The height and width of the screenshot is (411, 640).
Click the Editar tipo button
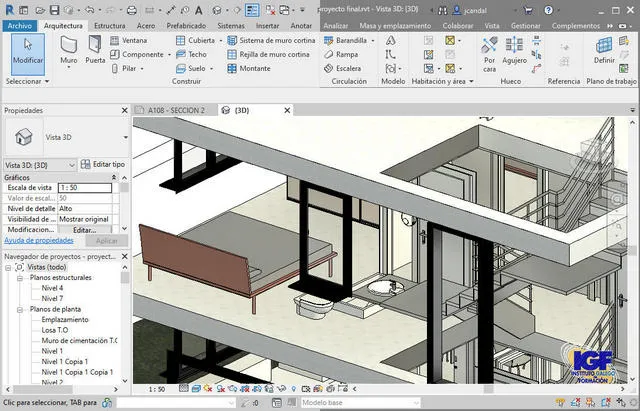tap(103, 164)
